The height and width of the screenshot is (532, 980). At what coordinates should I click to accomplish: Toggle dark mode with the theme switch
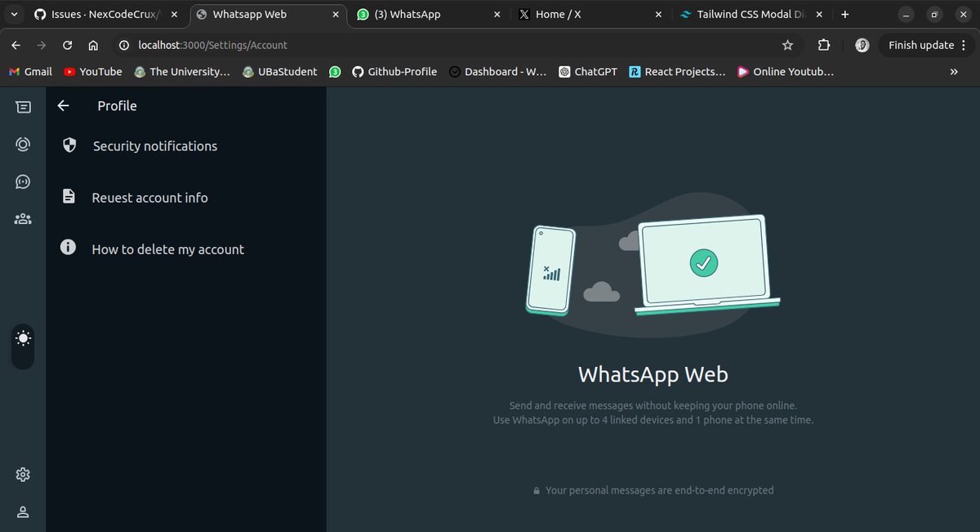[23, 337]
